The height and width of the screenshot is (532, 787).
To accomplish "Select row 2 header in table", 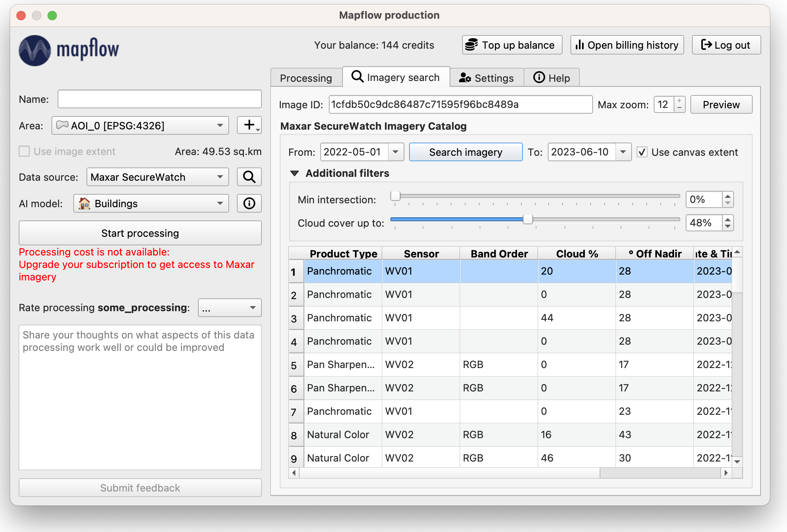I will coord(296,295).
